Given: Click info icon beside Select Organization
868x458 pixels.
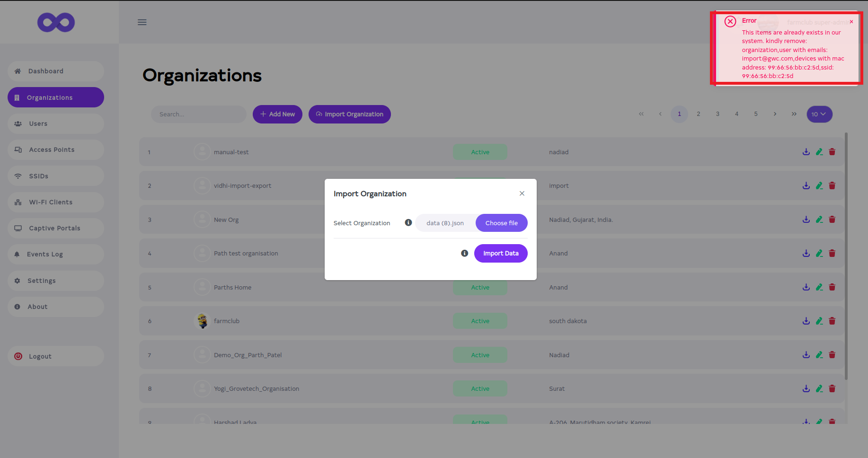Looking at the screenshot, I should (408, 223).
